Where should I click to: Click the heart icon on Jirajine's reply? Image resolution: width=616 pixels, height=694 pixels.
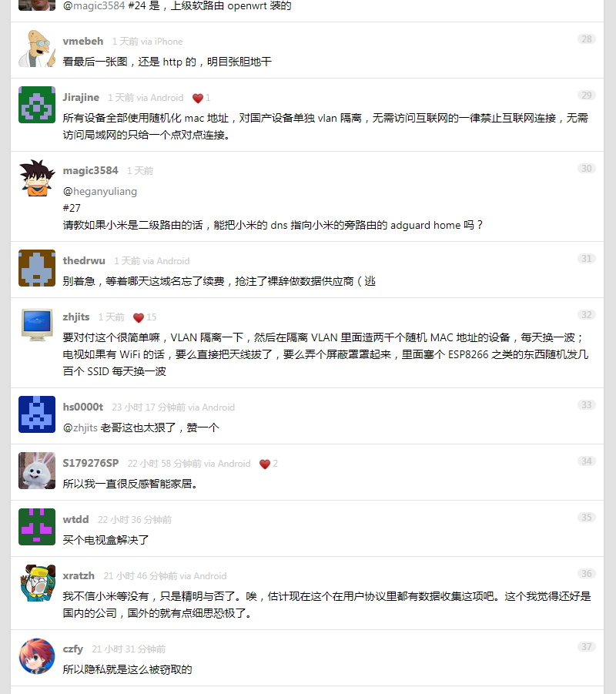198,99
